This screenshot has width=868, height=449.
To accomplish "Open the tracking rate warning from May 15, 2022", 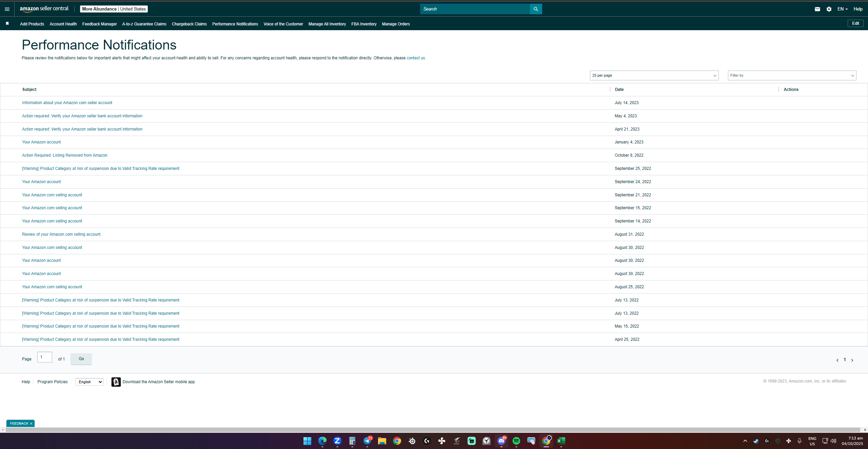I will tap(101, 326).
